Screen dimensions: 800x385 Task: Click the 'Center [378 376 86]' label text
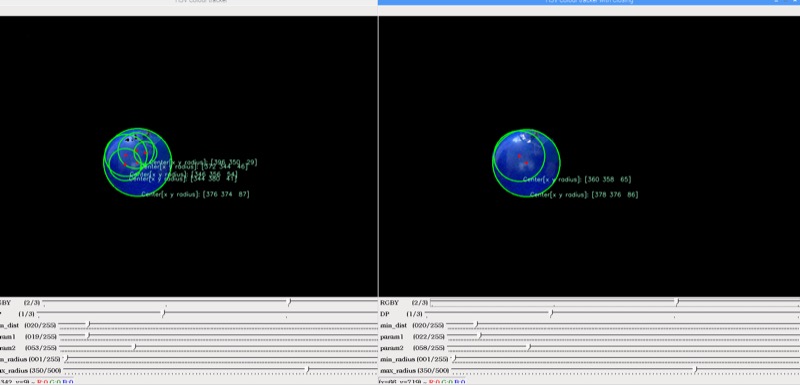point(584,195)
